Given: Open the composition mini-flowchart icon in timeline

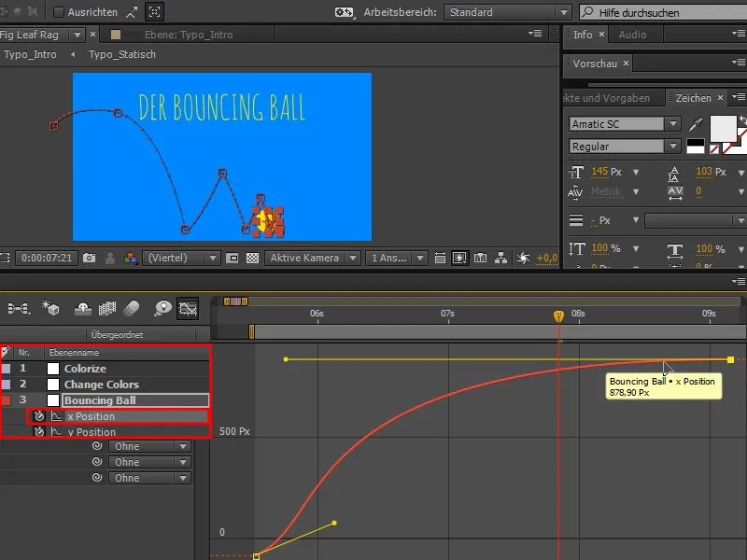Looking at the screenshot, I should point(19,309).
